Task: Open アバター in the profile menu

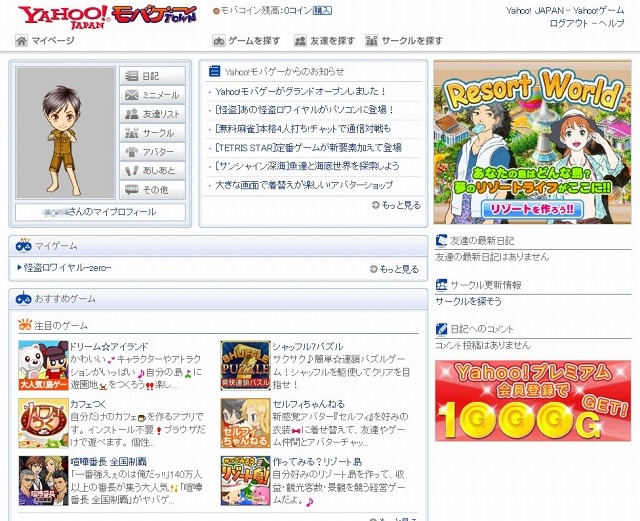Action: [x=153, y=151]
